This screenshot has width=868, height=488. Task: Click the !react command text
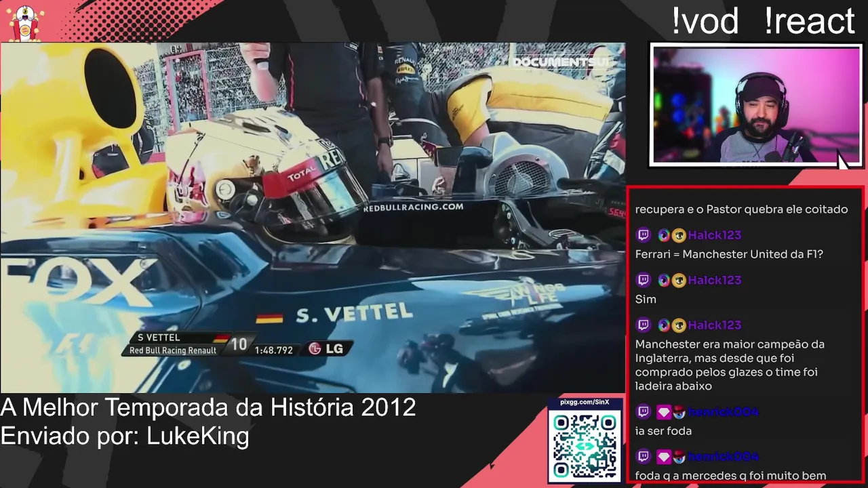click(809, 21)
